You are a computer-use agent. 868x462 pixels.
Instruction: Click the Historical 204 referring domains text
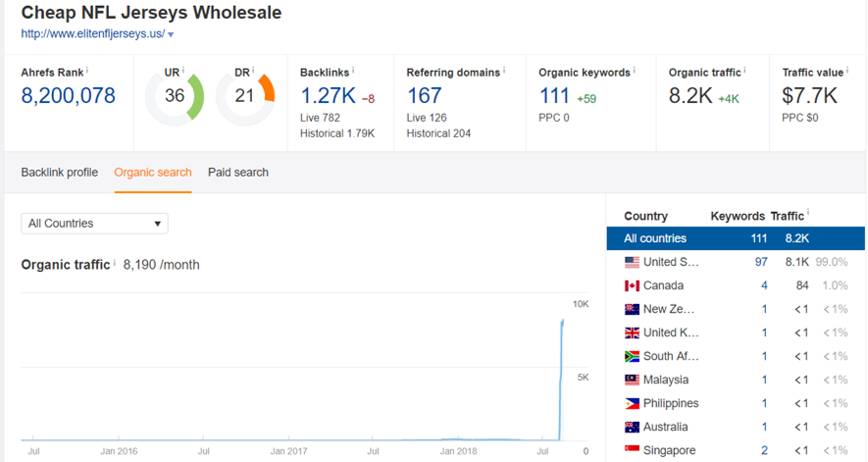[438, 133]
